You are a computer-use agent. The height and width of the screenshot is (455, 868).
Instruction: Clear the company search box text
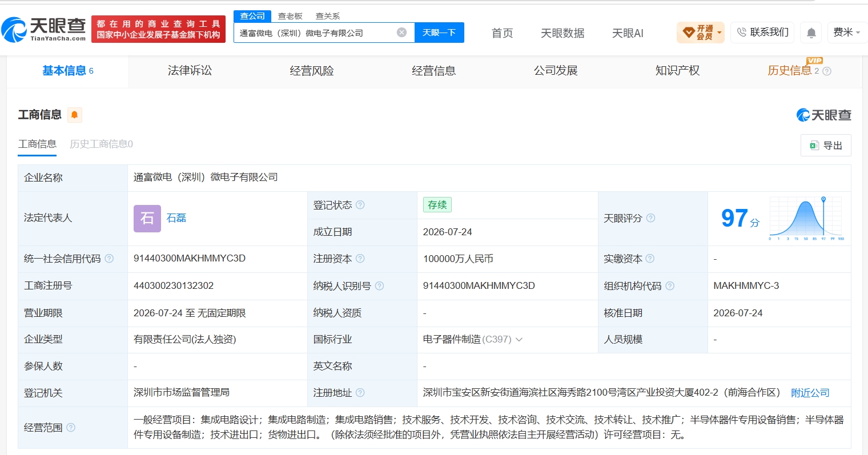[x=402, y=33]
